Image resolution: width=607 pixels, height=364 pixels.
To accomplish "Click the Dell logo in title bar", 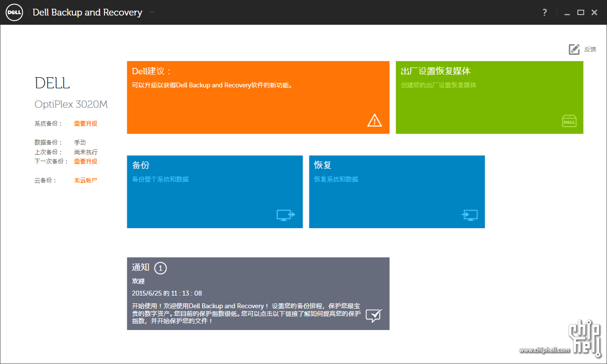I will (x=15, y=13).
